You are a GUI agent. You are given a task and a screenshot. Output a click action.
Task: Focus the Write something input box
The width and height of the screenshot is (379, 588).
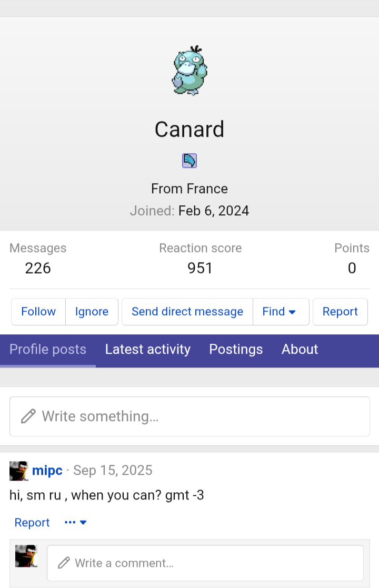189,416
